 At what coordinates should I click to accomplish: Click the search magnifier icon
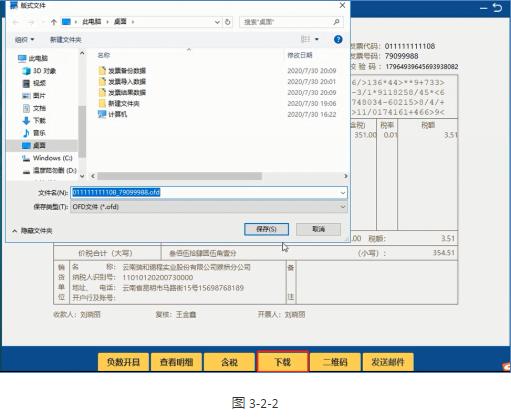tap(336, 22)
